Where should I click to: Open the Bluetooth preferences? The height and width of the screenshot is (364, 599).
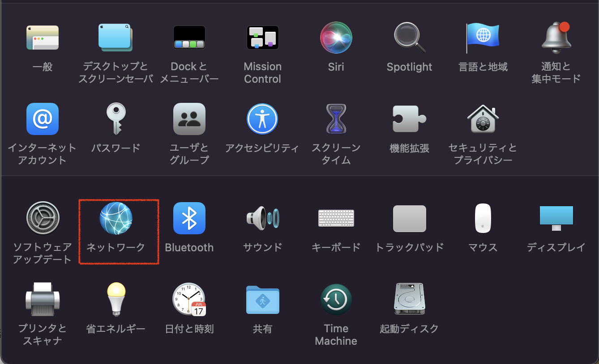tap(189, 218)
